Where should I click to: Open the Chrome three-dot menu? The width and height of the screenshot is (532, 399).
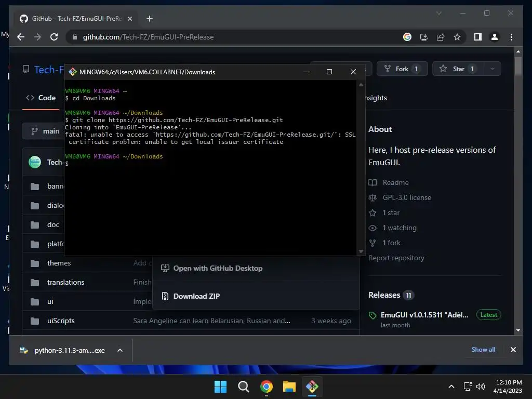(x=511, y=37)
